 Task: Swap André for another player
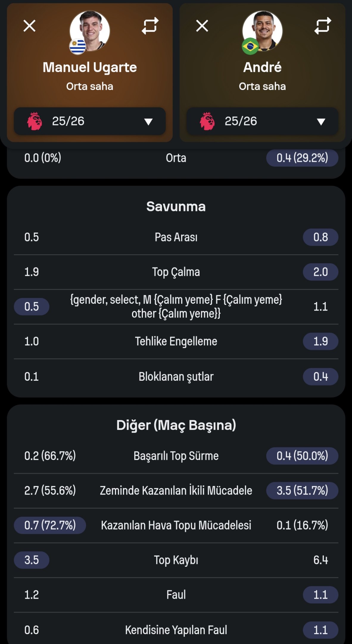click(x=323, y=26)
